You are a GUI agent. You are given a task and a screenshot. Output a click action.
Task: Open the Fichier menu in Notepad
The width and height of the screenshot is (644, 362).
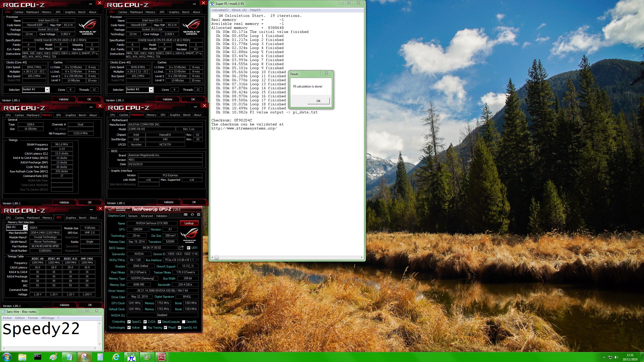8,318
